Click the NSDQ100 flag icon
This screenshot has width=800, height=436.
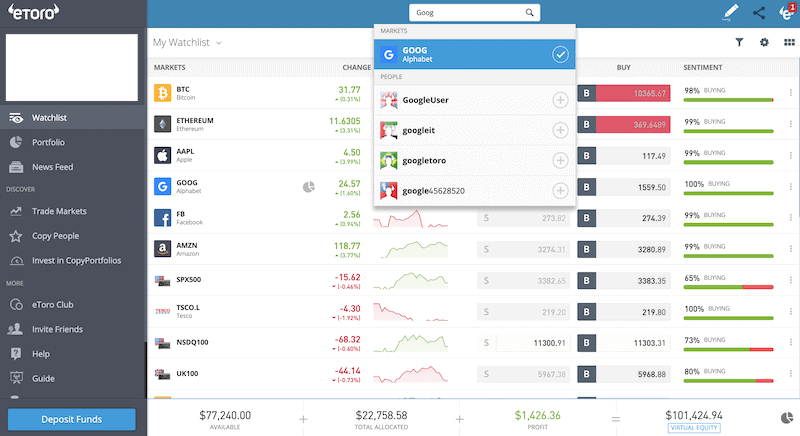[x=163, y=343]
